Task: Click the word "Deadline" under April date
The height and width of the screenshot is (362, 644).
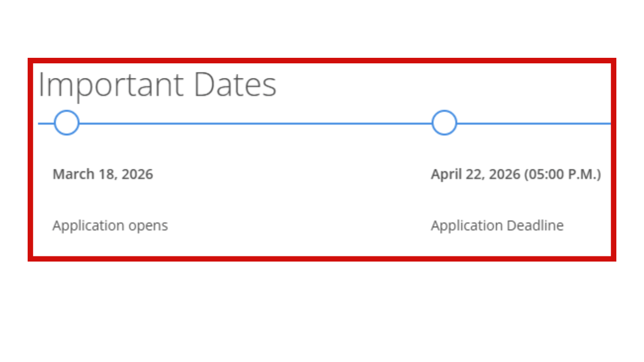Action: coord(535,226)
